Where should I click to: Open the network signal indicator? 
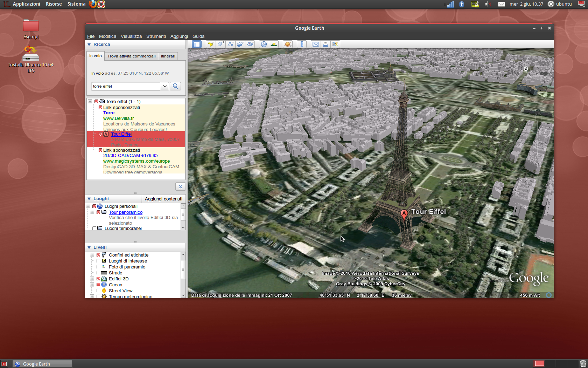coord(450,4)
